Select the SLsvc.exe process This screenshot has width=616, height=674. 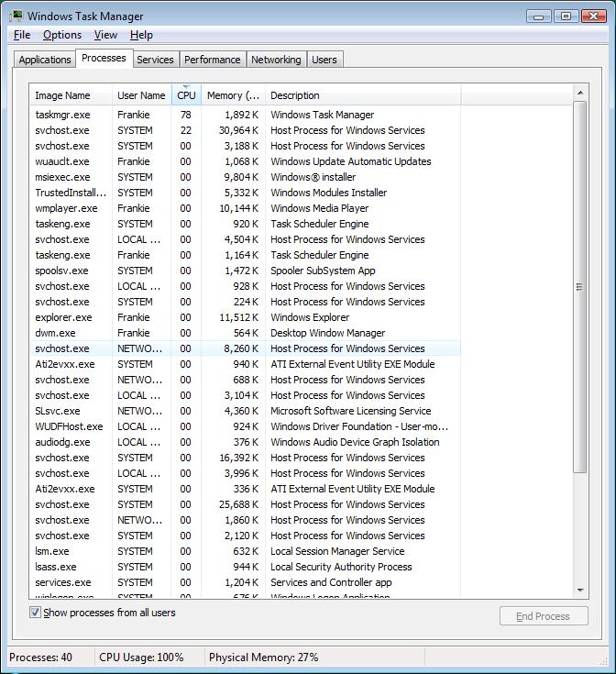click(x=245, y=411)
